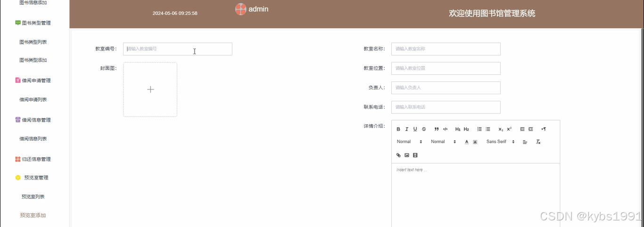Click the orange 归还信息管理 grid icon
Screen dimensions: 644x227
point(18,159)
